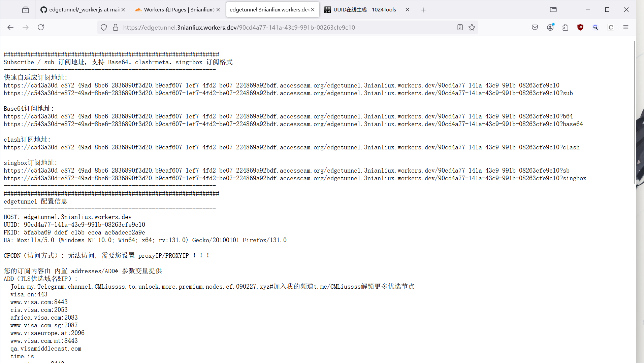The width and height of the screenshot is (644, 363).
Task: Bookmark this page with the star
Action: point(472,27)
